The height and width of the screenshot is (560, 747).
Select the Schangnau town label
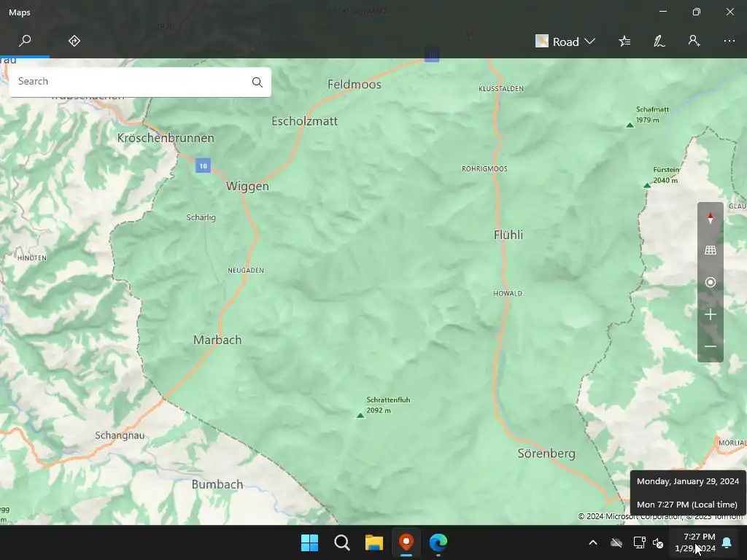(120, 435)
